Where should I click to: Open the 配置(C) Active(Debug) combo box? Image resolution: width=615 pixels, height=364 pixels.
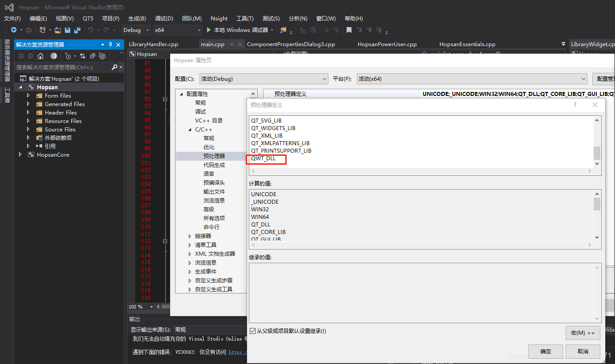click(x=264, y=79)
